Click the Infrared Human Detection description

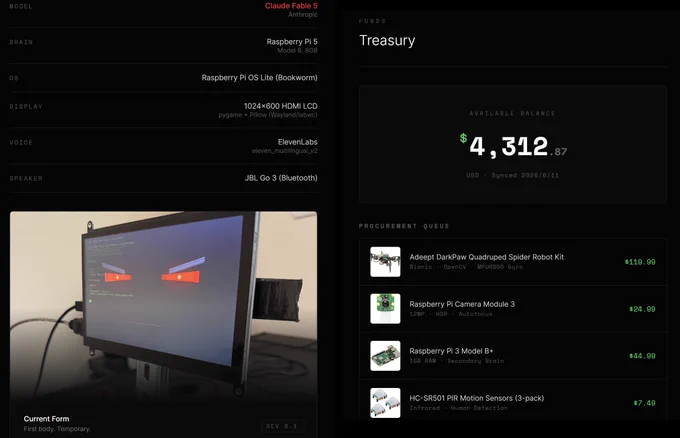[458, 408]
